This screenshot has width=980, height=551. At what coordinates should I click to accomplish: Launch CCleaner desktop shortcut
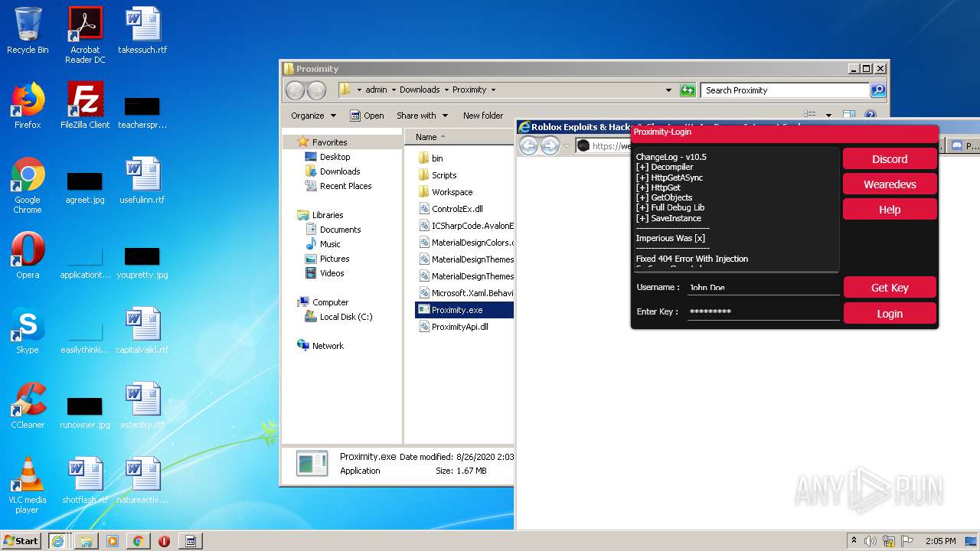point(28,406)
